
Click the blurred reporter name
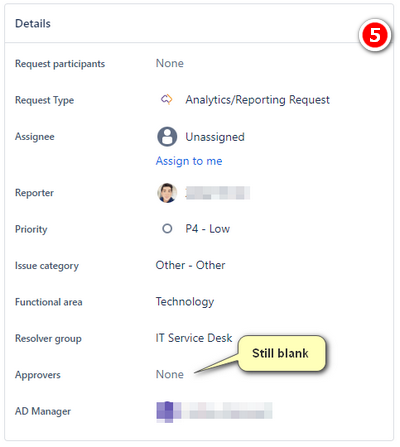click(217, 193)
